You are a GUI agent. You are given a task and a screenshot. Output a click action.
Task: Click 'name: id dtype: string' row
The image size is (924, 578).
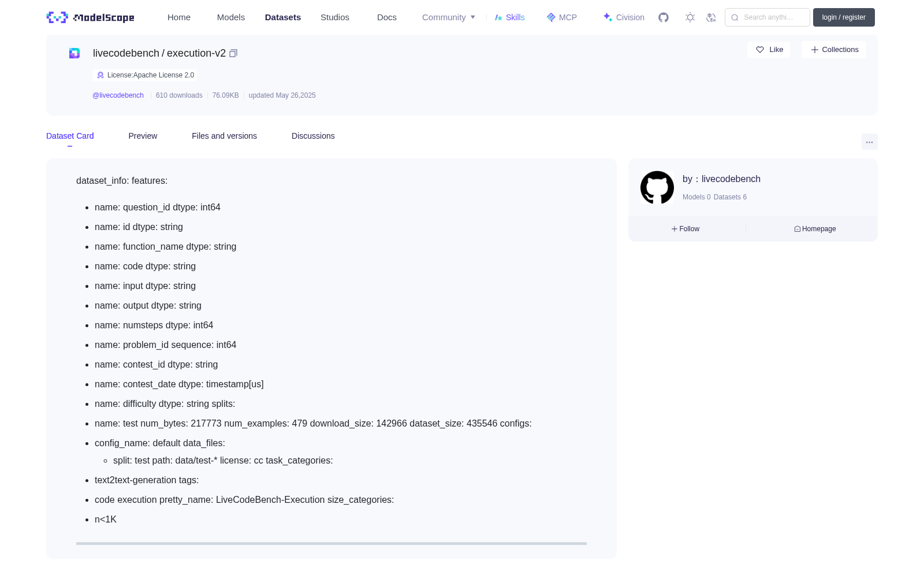[139, 227]
